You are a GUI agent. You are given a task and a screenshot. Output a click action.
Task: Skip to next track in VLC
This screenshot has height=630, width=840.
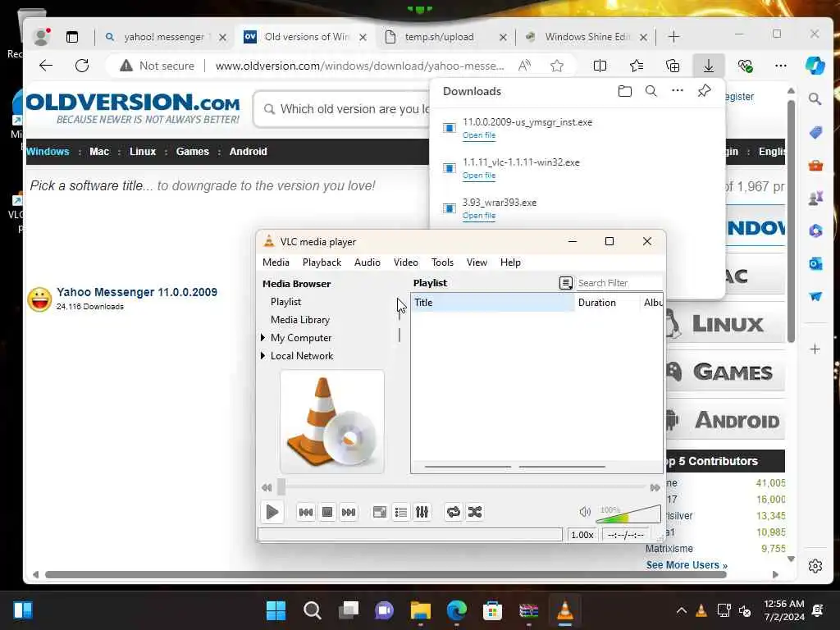[x=349, y=512]
